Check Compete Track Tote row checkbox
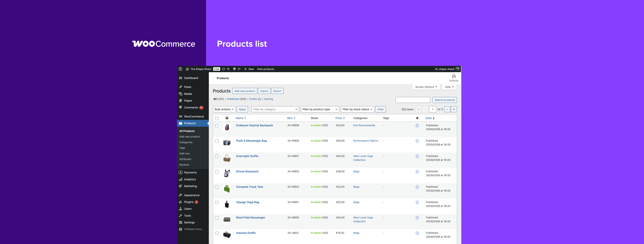 [x=217, y=187]
